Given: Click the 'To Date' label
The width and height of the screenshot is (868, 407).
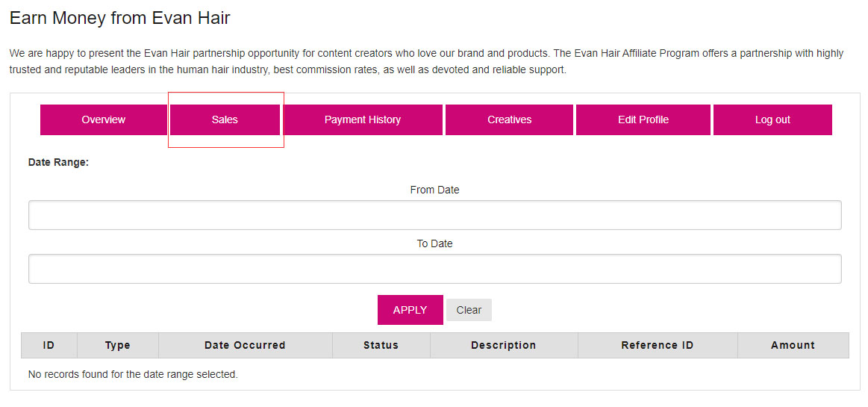Looking at the screenshot, I should click(435, 243).
